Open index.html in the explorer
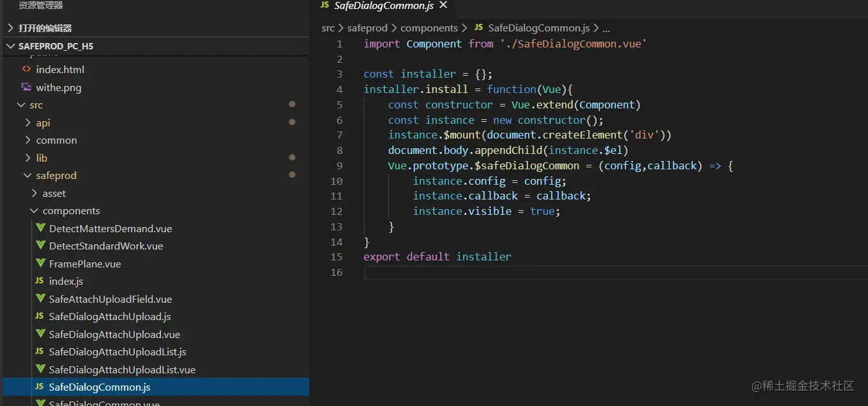 60,69
